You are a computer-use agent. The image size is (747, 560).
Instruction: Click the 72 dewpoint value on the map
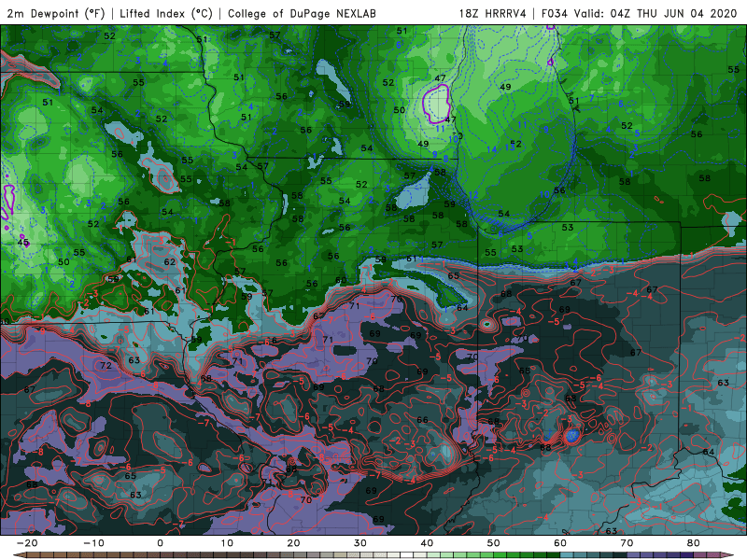tap(106, 365)
